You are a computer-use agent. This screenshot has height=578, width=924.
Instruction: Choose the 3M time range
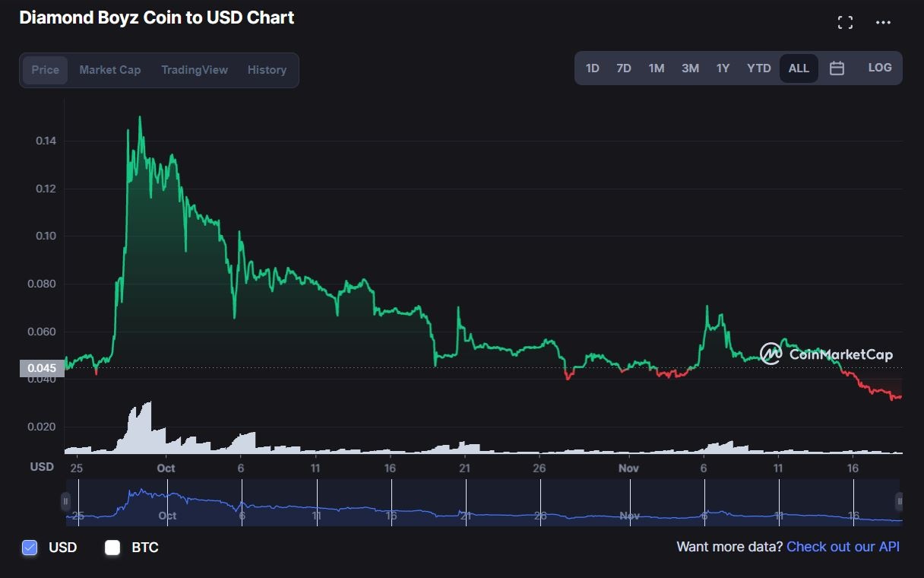690,68
